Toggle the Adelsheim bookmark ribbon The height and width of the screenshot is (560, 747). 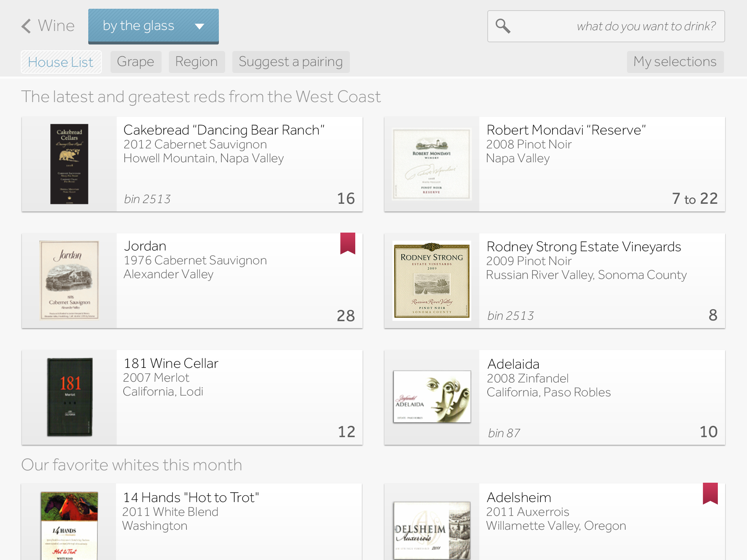(710, 493)
